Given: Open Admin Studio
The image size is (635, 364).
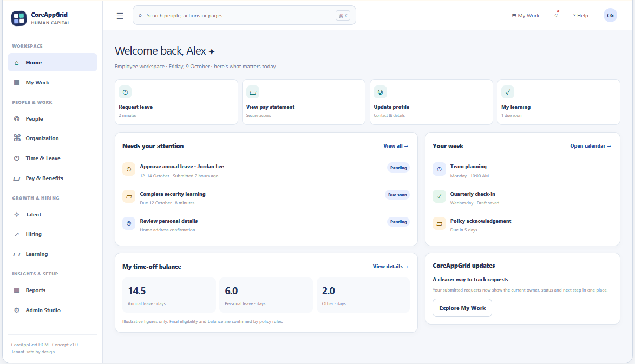Looking at the screenshot, I should 53,310.
